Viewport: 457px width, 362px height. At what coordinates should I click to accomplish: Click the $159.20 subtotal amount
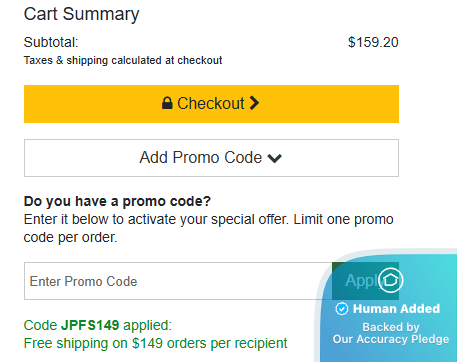click(x=373, y=42)
